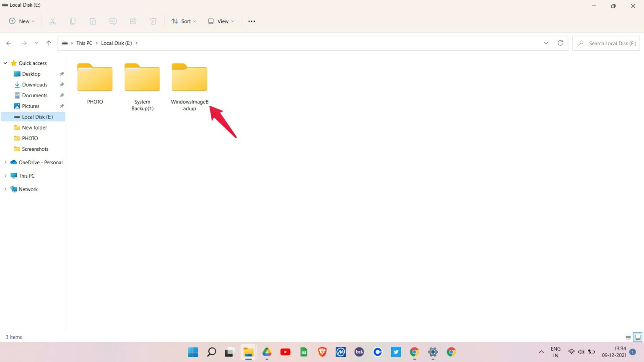Navigate back with the Back button

(9, 43)
